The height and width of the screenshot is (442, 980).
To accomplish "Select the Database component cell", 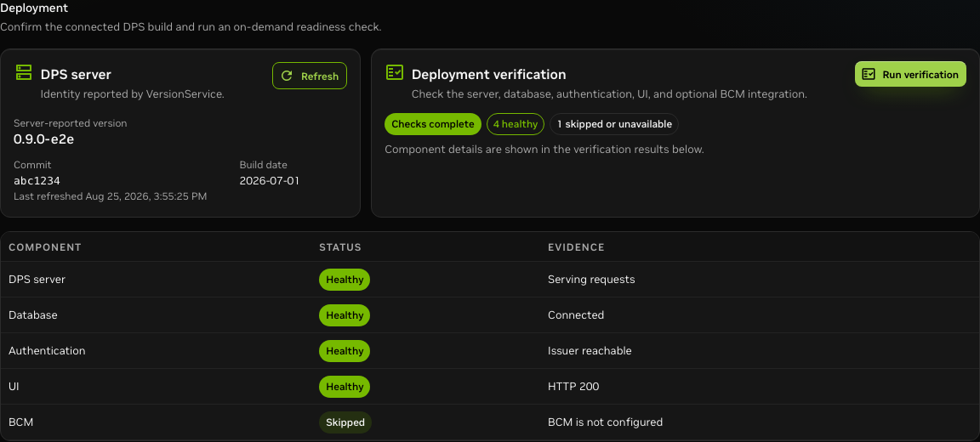I will pos(33,315).
